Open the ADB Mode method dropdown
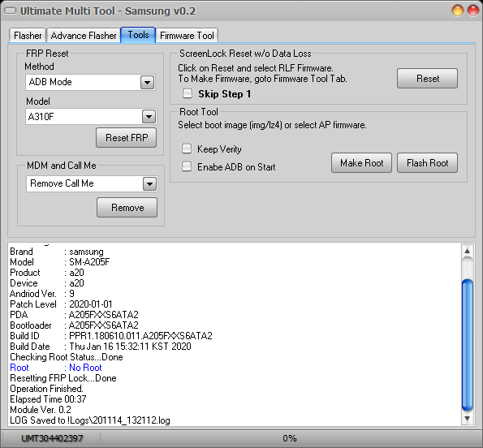 (147, 83)
